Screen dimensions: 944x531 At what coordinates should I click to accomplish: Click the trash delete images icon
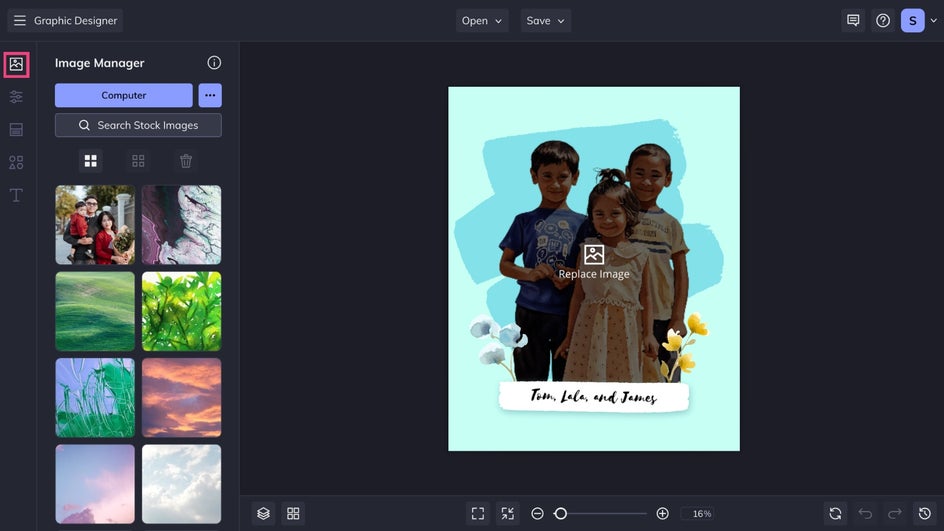[186, 161]
